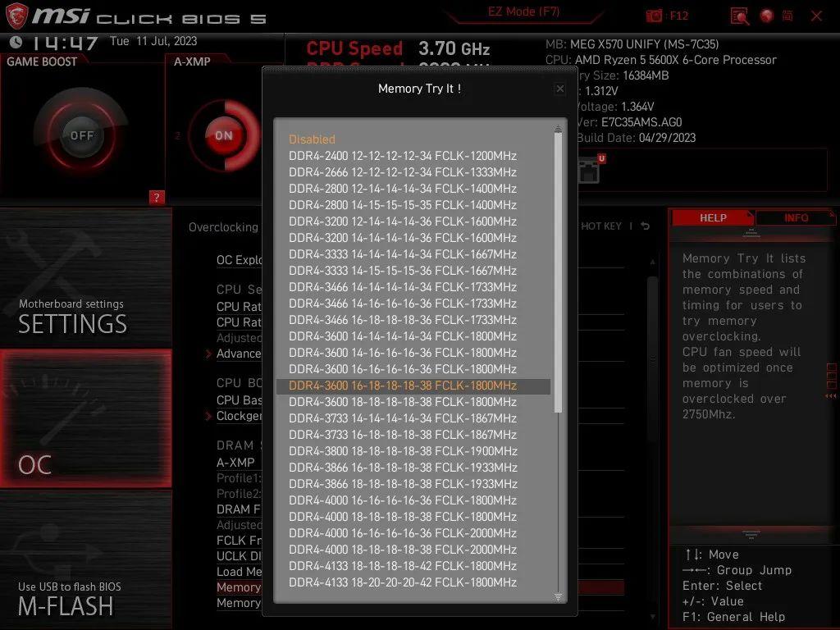Viewport: 840px width, 630px height.
Task: Select DDR4-3866 16-18-18-18-38 FCLK-1933MHz
Action: coord(402,468)
